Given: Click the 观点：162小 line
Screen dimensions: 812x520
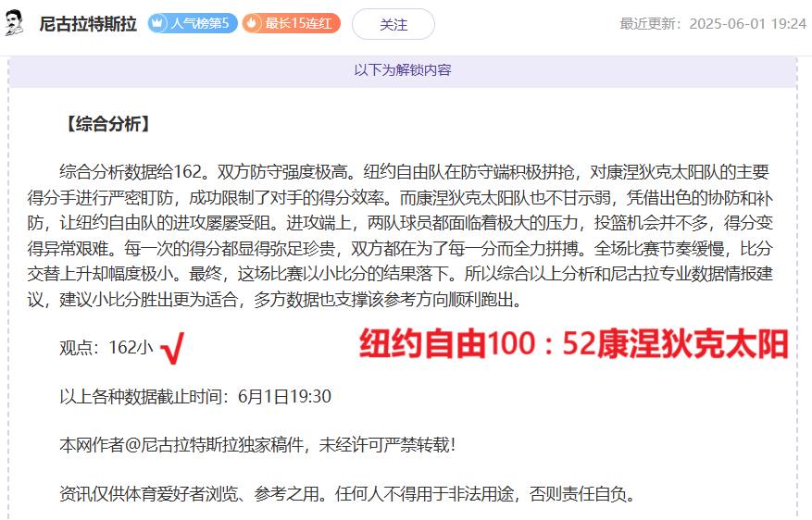Looking at the screenshot, I should 106,347.
